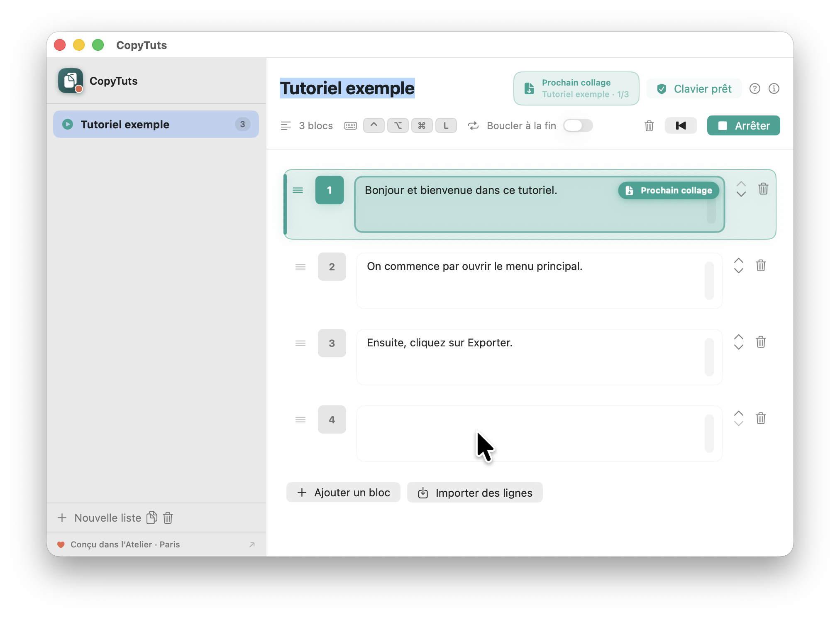The image size is (840, 618).
Task: Click scrollbar inside block 4 text field
Action: pos(709,434)
